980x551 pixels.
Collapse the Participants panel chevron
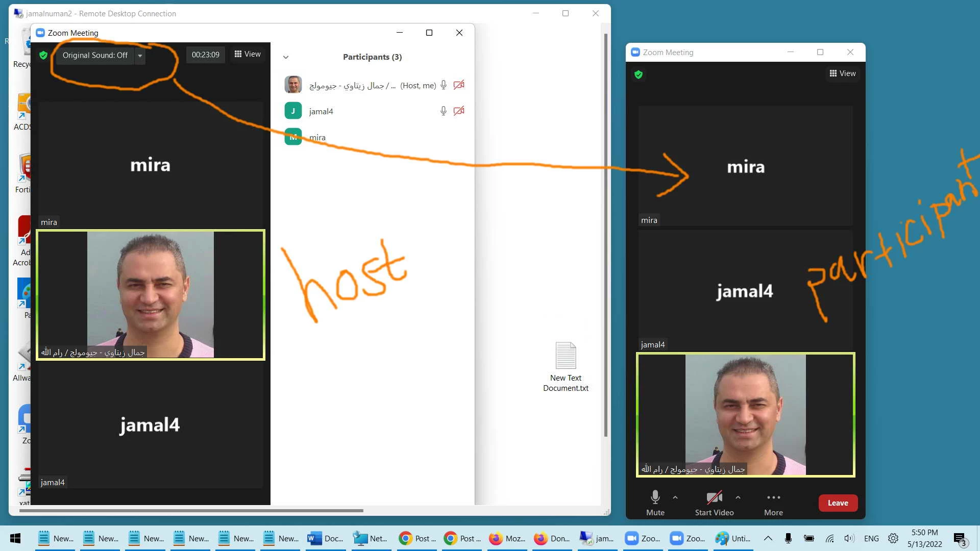[286, 57]
